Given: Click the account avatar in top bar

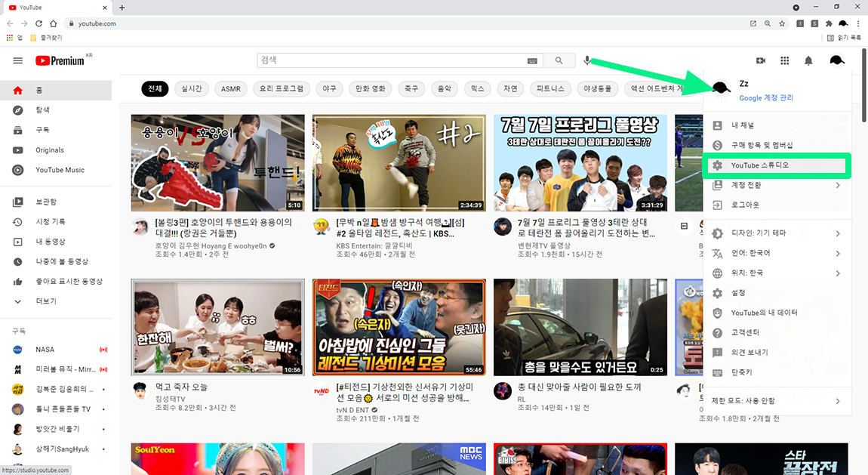Looking at the screenshot, I should tap(837, 60).
